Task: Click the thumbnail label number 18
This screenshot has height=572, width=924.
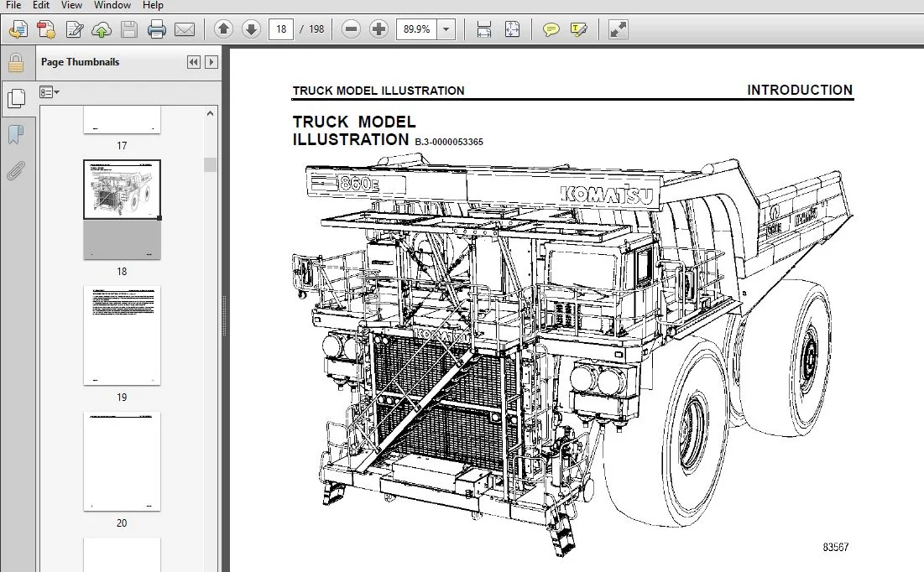Action: point(122,272)
